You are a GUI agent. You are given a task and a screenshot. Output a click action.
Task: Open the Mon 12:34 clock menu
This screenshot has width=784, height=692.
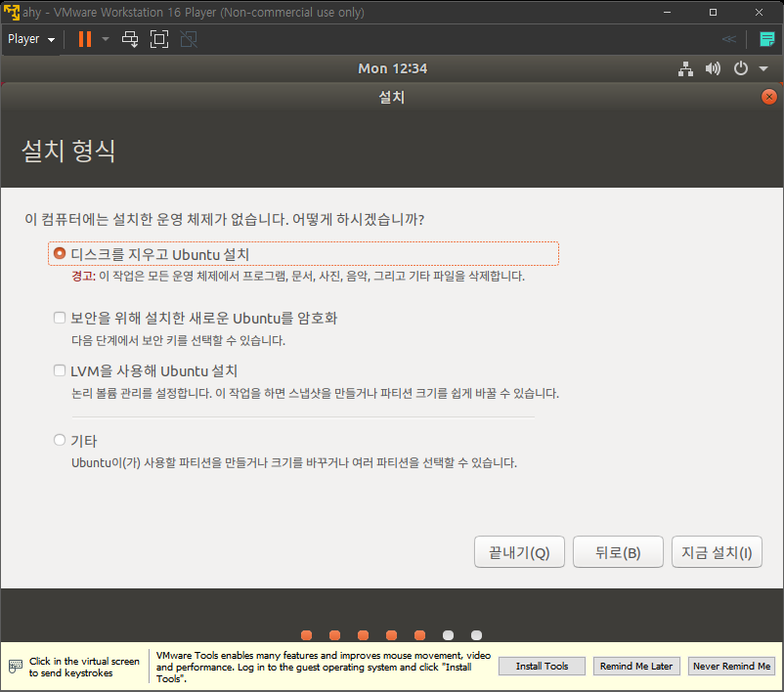[x=393, y=68]
